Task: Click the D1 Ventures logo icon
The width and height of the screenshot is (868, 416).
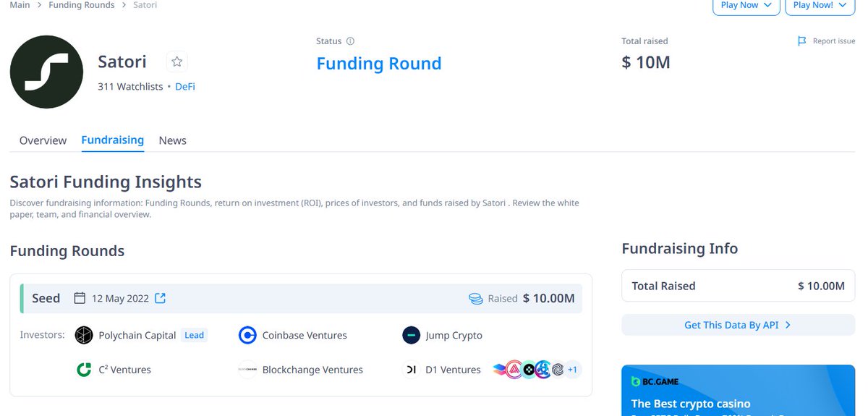Action: coord(411,370)
